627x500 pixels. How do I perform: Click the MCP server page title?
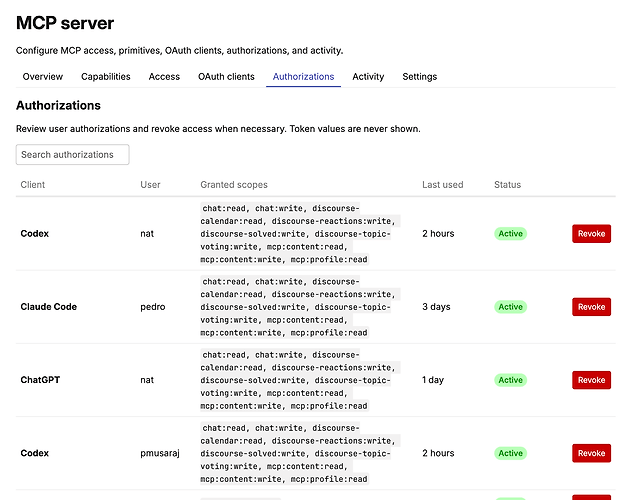pos(65,23)
